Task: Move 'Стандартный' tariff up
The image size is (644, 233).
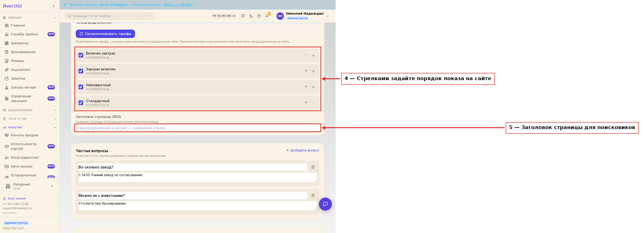Action: [306, 103]
